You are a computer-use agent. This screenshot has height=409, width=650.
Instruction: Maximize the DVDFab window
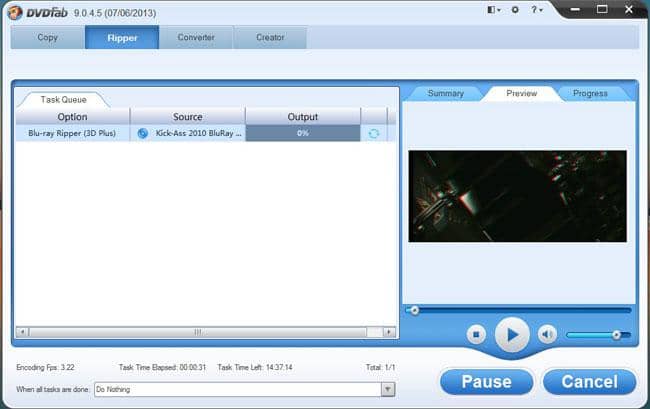click(x=602, y=9)
